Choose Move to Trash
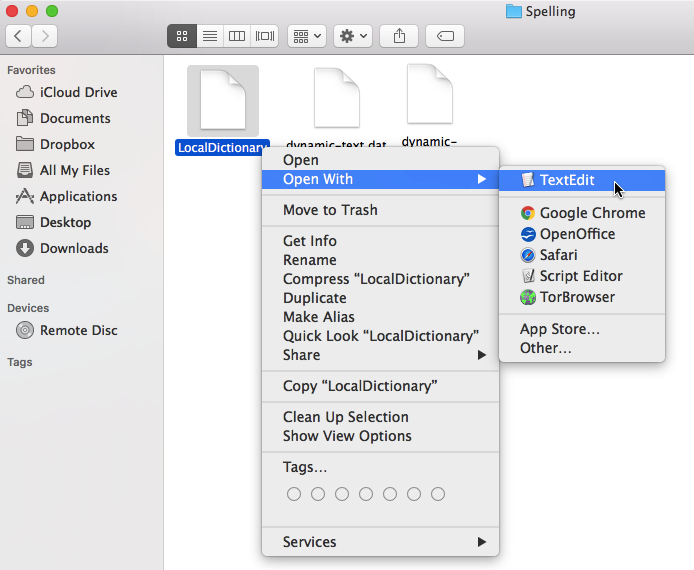 point(380,210)
